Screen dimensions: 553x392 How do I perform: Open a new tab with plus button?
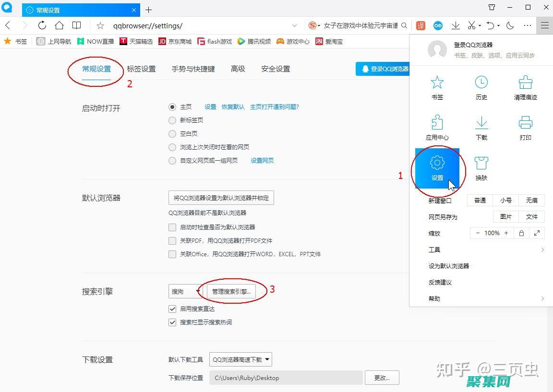point(148,10)
